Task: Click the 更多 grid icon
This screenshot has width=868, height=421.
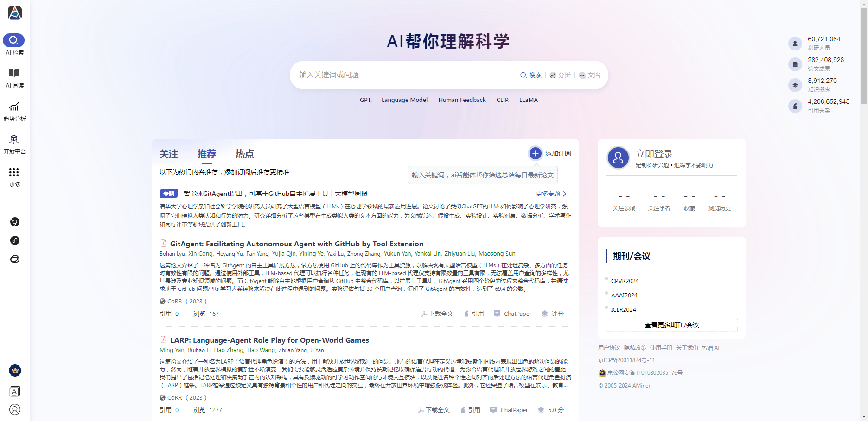Action: tap(14, 172)
